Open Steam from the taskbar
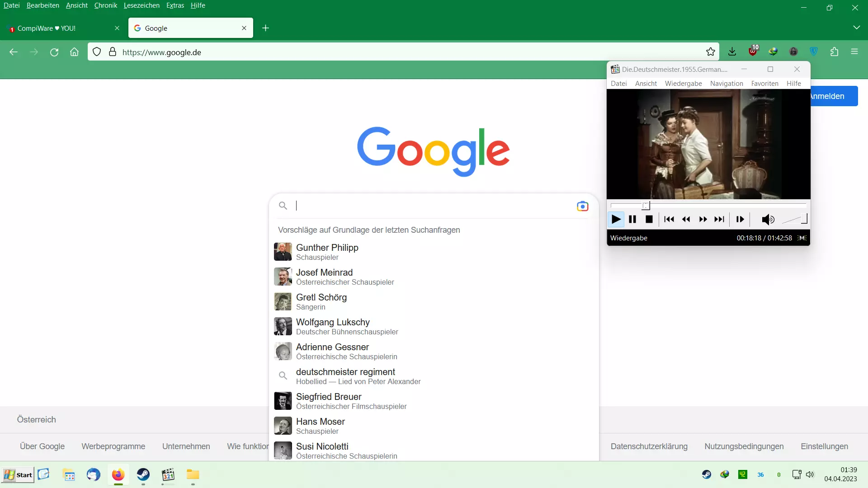The height and width of the screenshot is (488, 868). [143, 475]
